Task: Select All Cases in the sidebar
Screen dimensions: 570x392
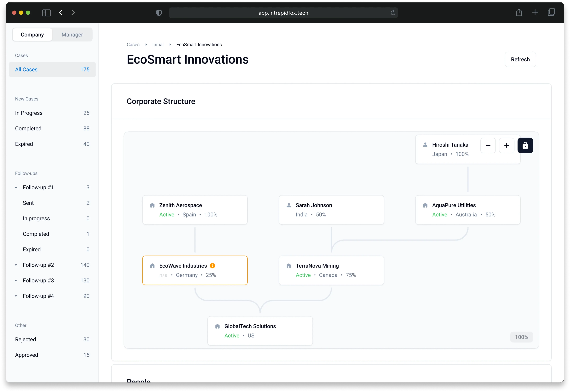Action: pos(52,69)
